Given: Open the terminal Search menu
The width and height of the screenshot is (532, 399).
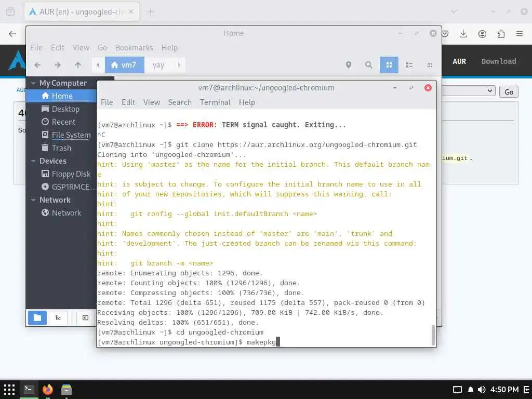Looking at the screenshot, I should [180, 102].
